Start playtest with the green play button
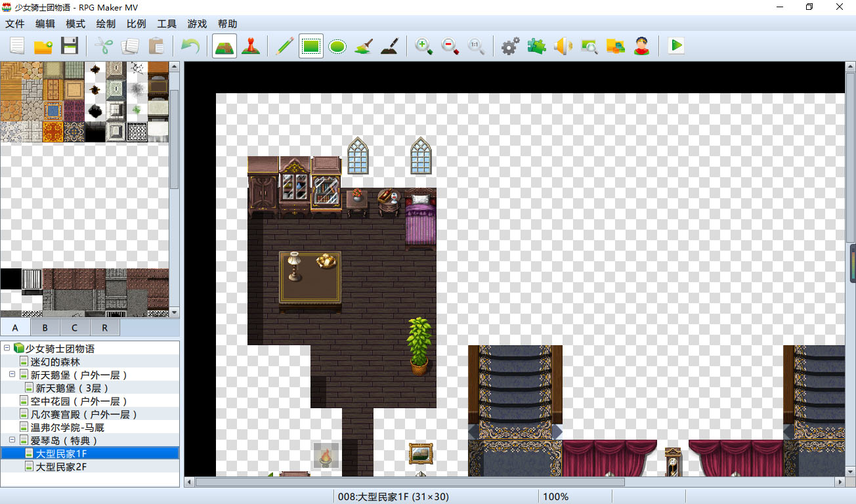The height and width of the screenshot is (504, 856). [x=676, y=46]
